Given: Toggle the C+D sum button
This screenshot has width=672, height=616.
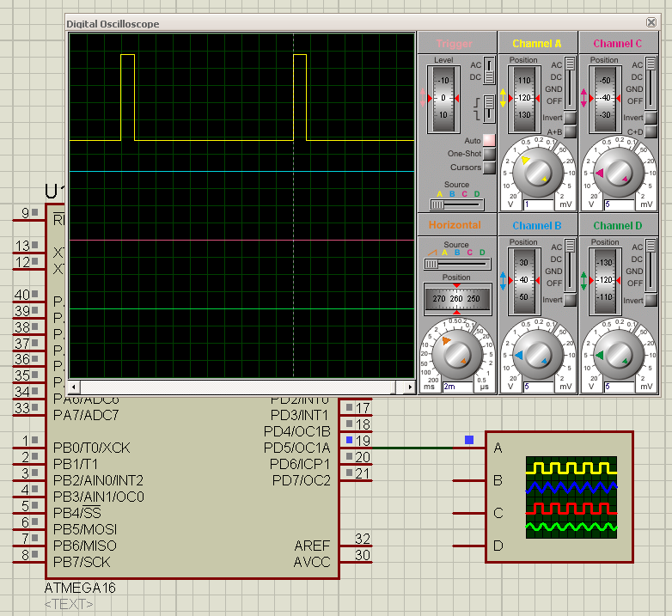Looking at the screenshot, I should click(x=651, y=132).
